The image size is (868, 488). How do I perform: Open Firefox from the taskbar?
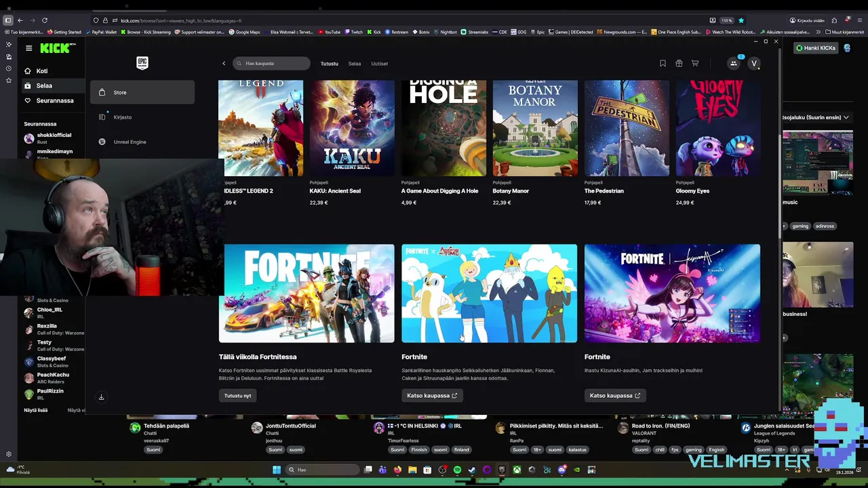pyautogui.click(x=397, y=470)
